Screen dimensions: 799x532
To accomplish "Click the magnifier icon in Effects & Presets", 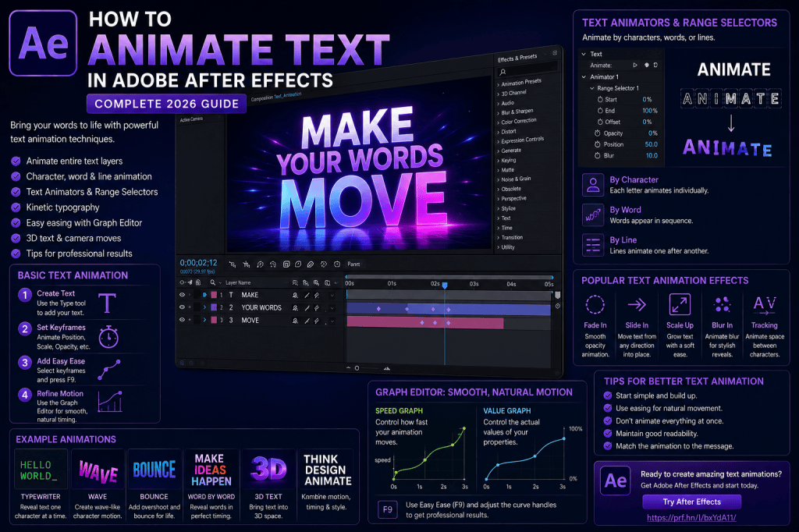I will coord(503,73).
